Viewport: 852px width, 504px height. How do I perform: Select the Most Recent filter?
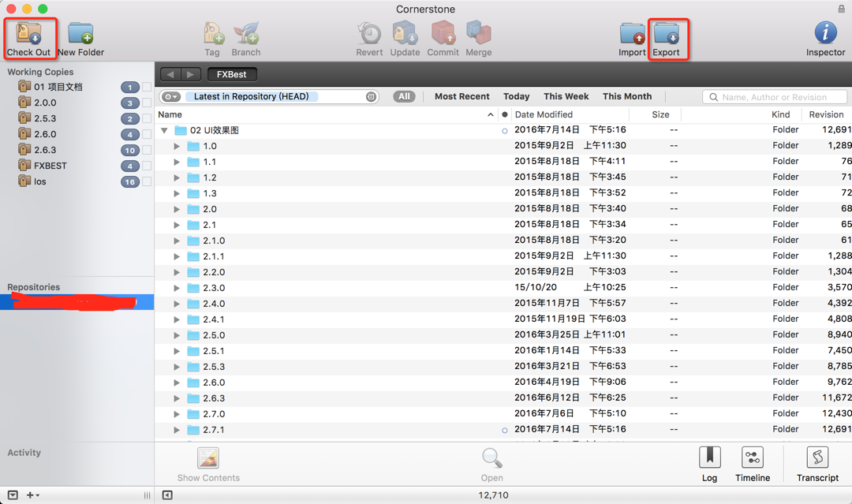click(x=461, y=96)
